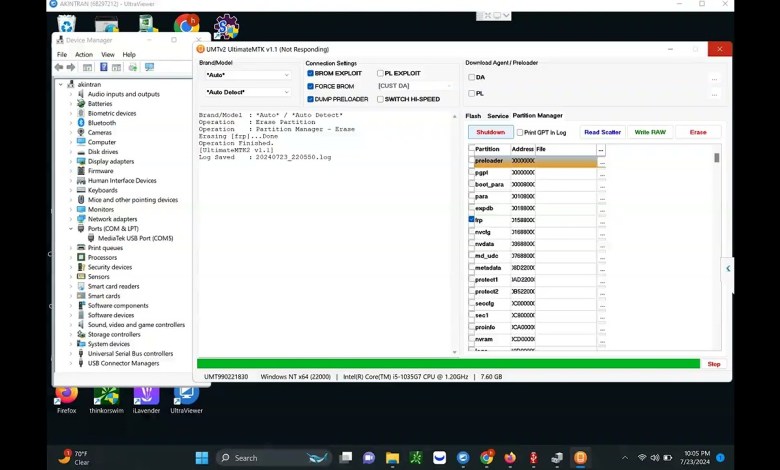780x470 pixels.
Task: Select the MediaTek USB Port (COM5) device
Action: click(135, 238)
